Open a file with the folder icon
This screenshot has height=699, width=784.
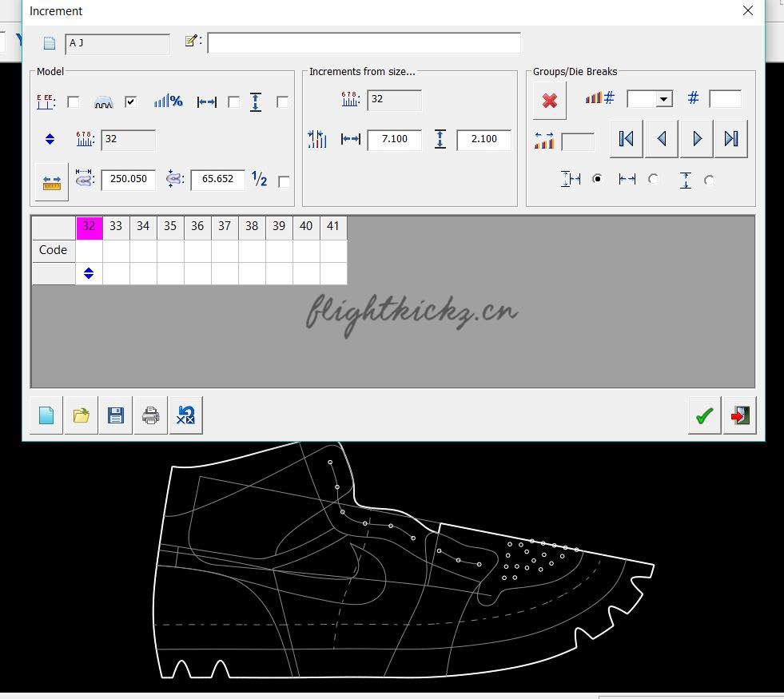[x=82, y=415]
